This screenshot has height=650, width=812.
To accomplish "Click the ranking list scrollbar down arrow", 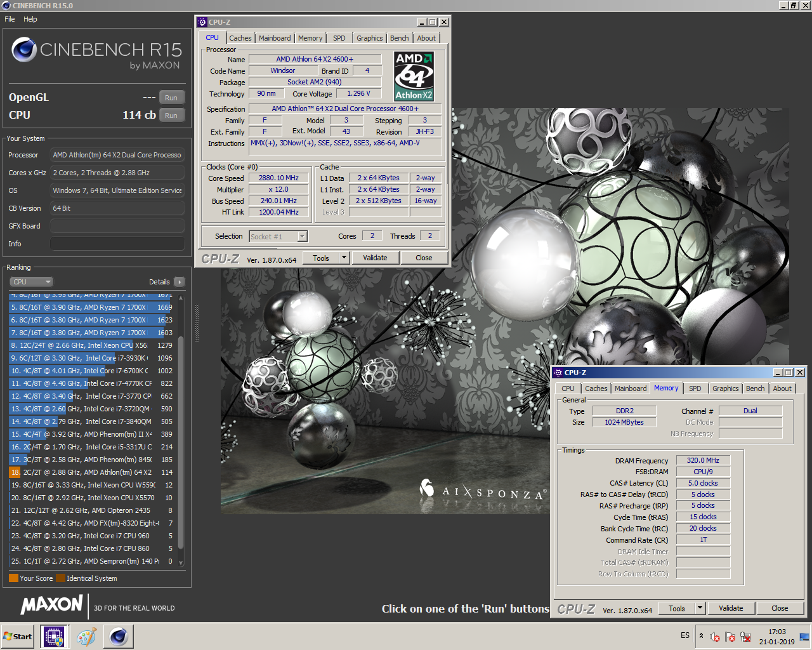I will tap(181, 562).
